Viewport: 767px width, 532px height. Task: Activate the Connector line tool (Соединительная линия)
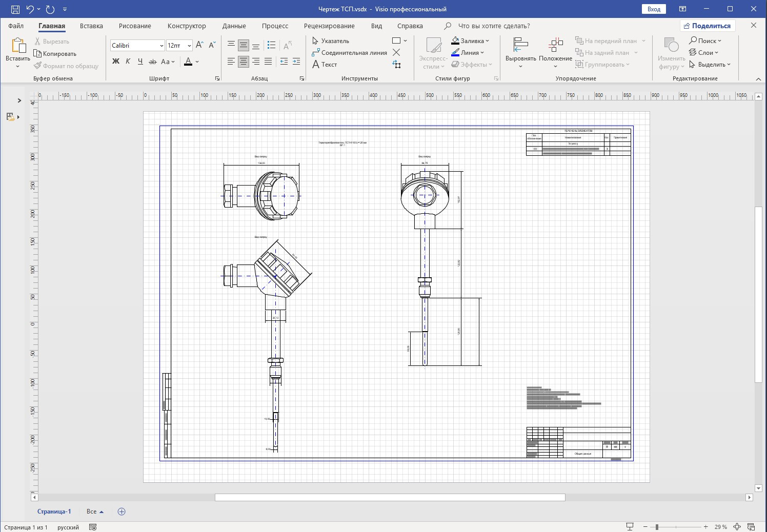[349, 53]
